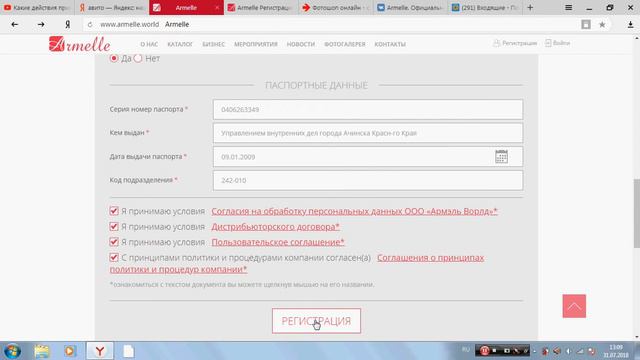This screenshot has width=640, height=360.
Task: Select the Да radio button
Action: tap(114, 58)
